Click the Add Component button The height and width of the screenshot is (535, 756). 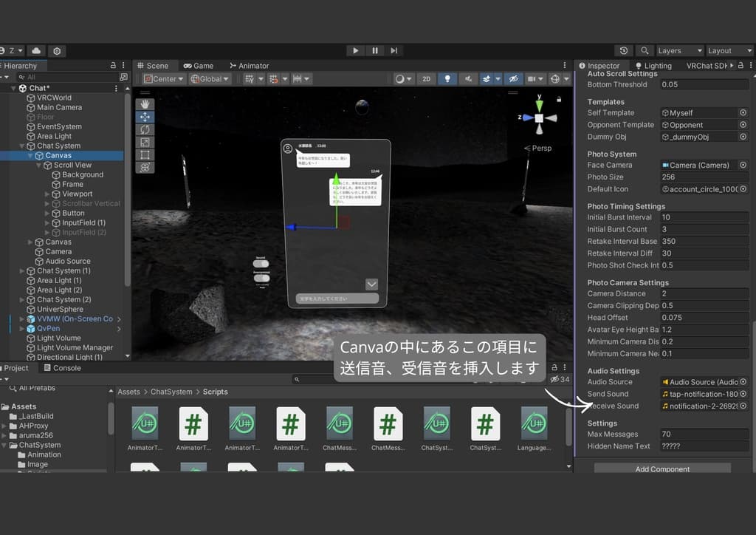coord(662,468)
